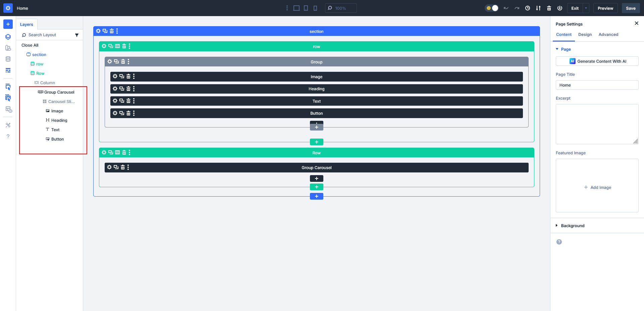
Task: Switch to tablet view in the top bar
Action: pyautogui.click(x=306, y=8)
